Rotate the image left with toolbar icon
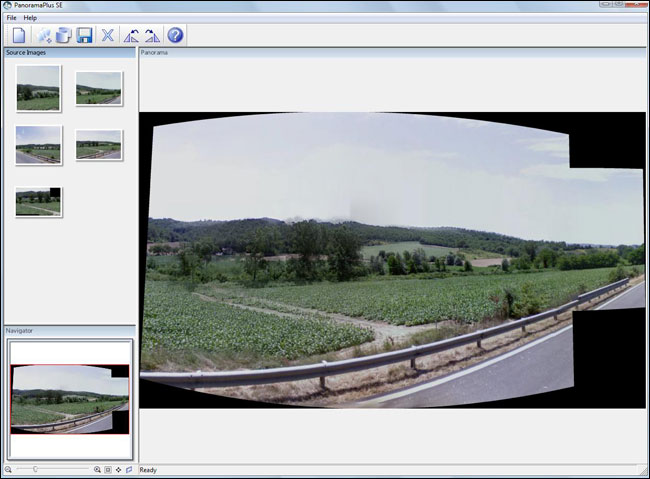 point(131,35)
